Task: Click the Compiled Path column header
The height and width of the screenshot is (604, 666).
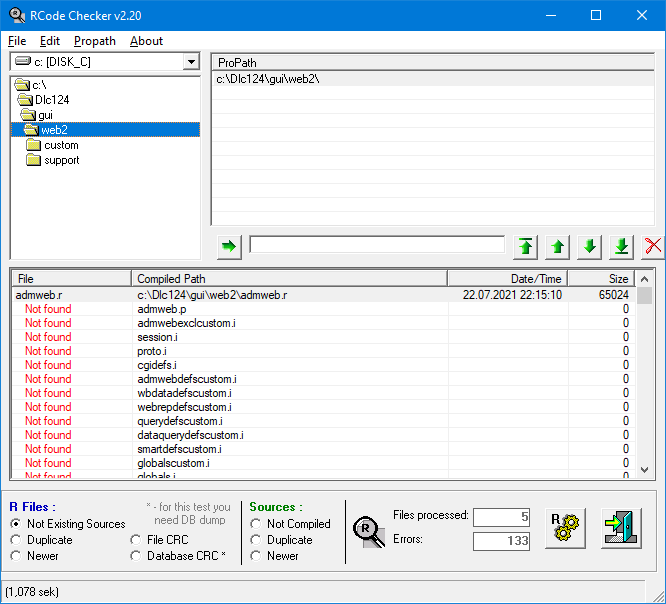Action: [289, 279]
